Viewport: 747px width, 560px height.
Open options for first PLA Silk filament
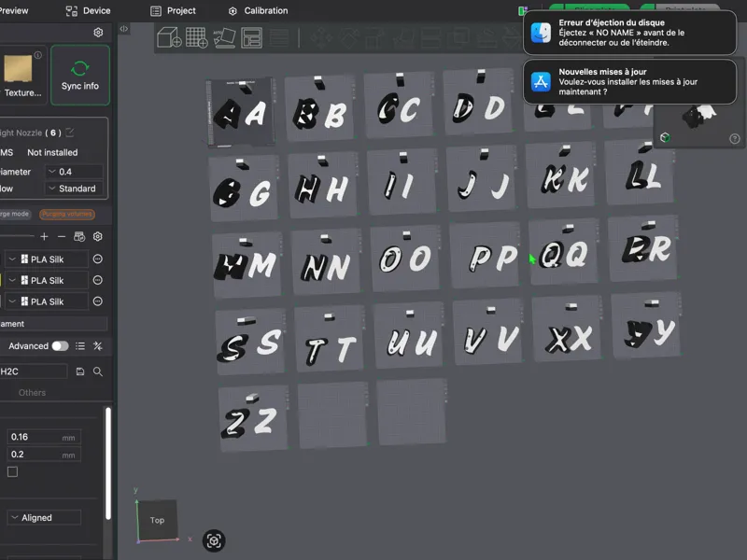[98, 259]
